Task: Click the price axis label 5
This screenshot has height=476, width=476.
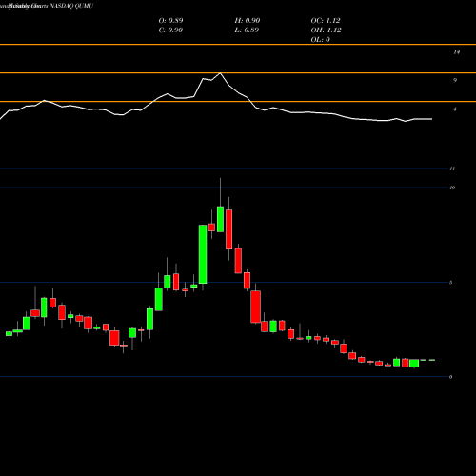Action: (450, 283)
